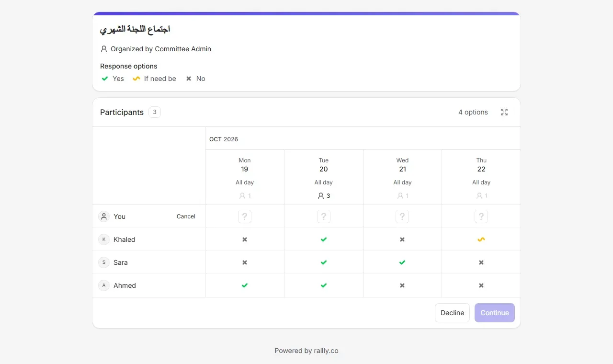Click participant count icon under Mon 19
The image size is (613, 364).
tap(242, 196)
